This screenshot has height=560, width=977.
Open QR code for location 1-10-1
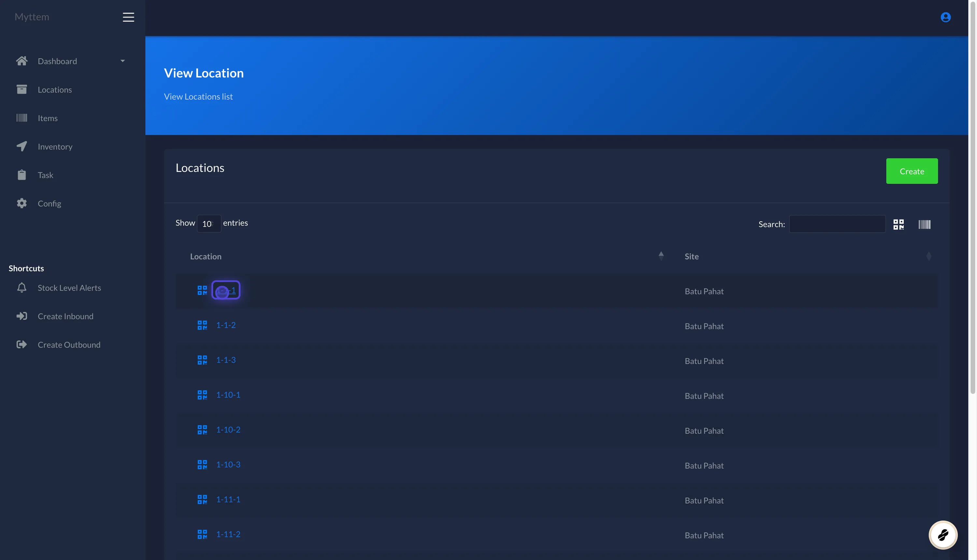[x=202, y=395]
